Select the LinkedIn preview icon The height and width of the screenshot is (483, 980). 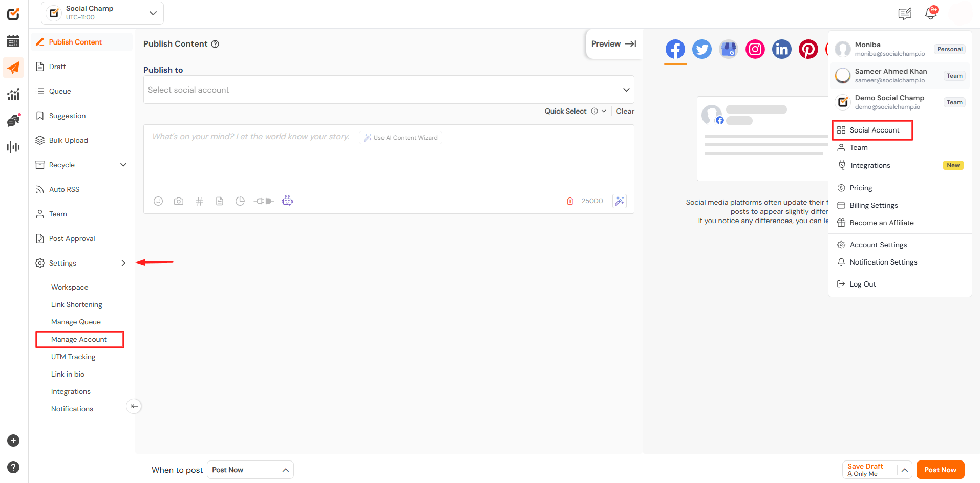782,50
